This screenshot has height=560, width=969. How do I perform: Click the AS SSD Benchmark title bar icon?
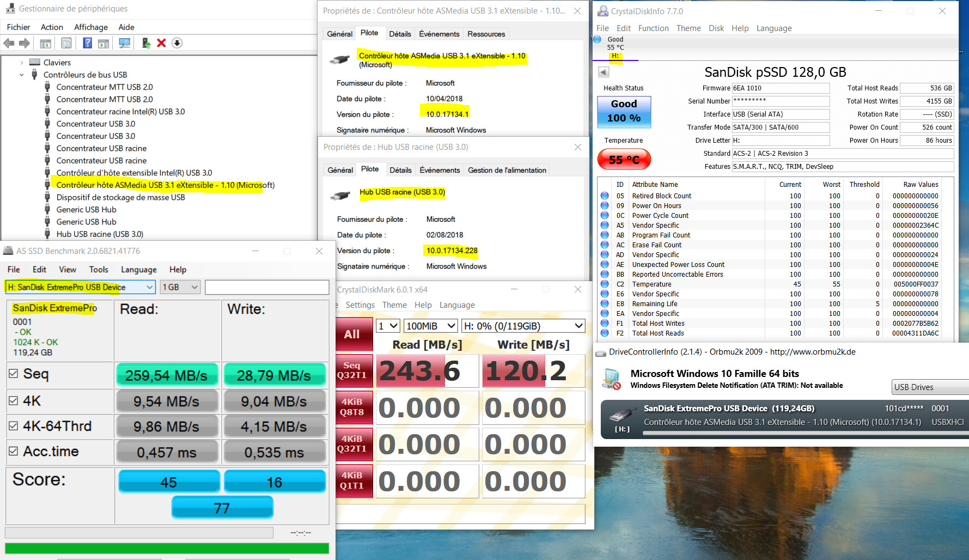pos(8,251)
